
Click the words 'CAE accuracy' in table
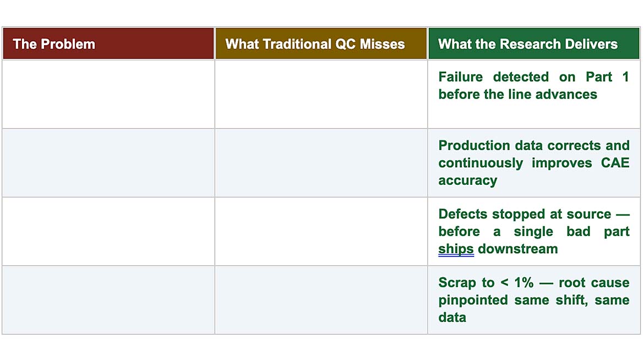point(533,172)
